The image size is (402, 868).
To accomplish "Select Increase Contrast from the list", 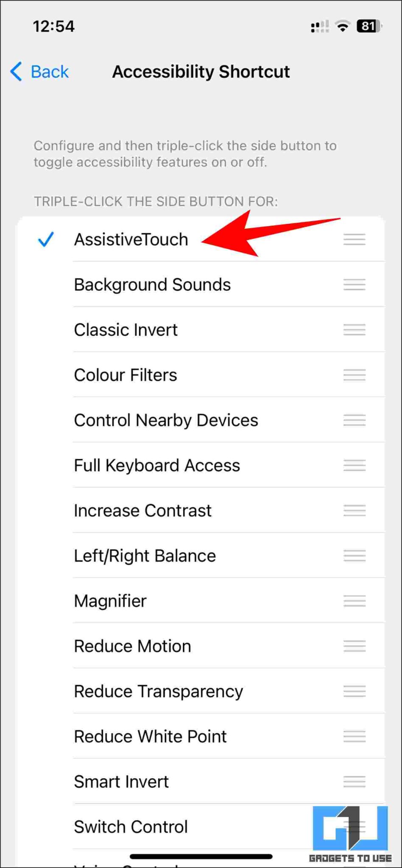I will point(142,511).
